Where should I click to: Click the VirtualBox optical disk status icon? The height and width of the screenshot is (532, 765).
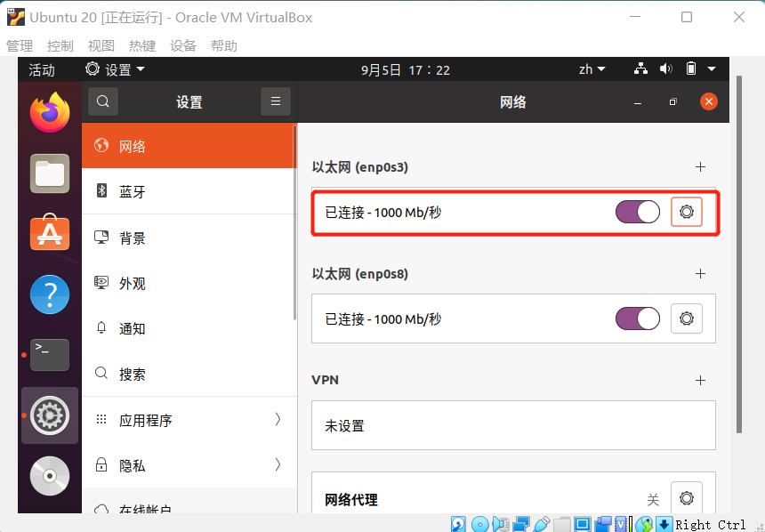[479, 524]
